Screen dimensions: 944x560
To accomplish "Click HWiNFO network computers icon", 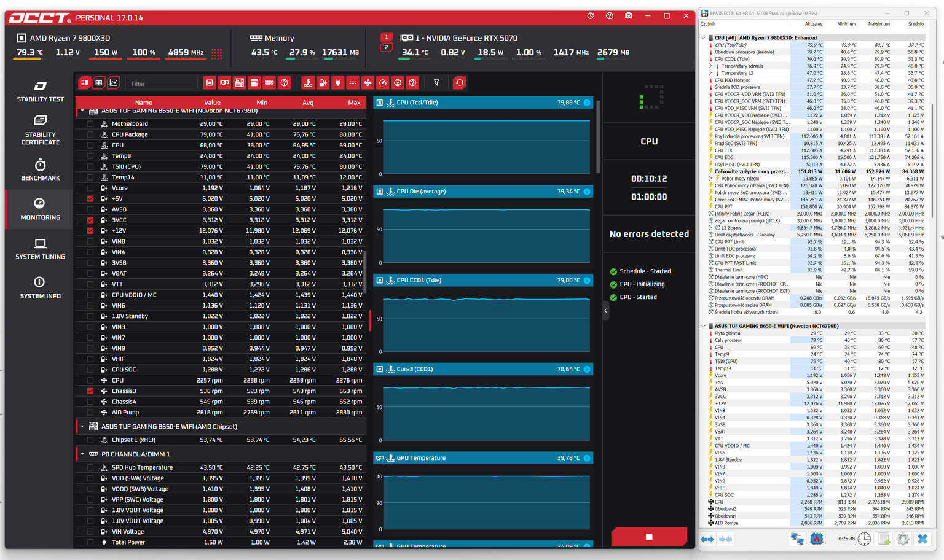I will tap(797, 539).
